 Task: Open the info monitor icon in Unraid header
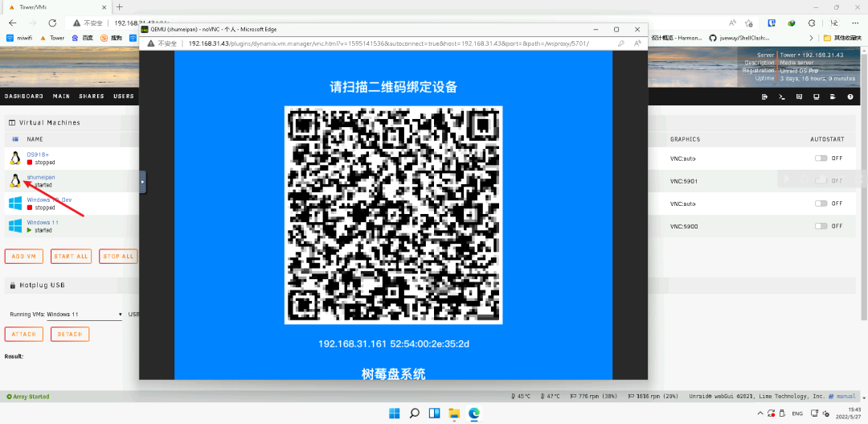pyautogui.click(x=816, y=97)
